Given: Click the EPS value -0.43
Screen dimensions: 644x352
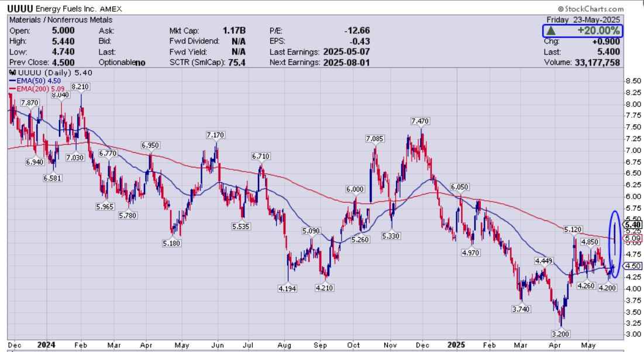Looking at the screenshot, I should click(359, 41).
